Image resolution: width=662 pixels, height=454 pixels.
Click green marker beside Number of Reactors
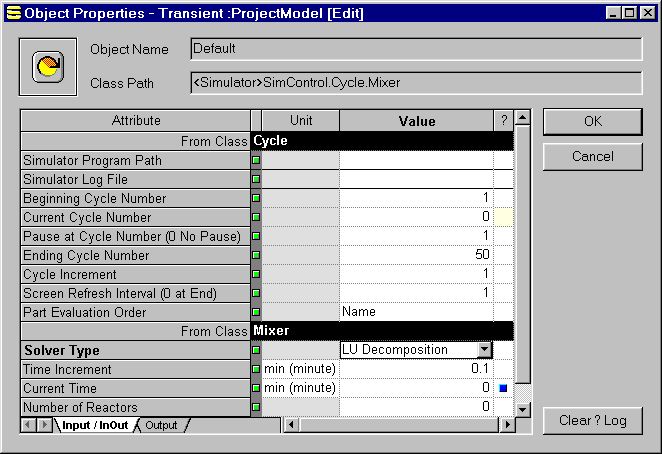(x=256, y=407)
